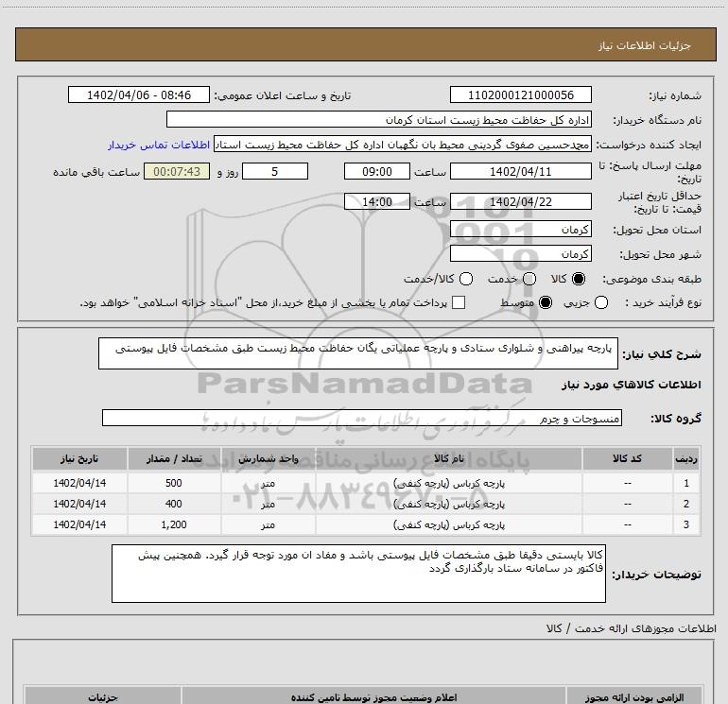Viewport: 728px width, 704px height.
Task: Click the need date in row 3
Action: coord(79,524)
